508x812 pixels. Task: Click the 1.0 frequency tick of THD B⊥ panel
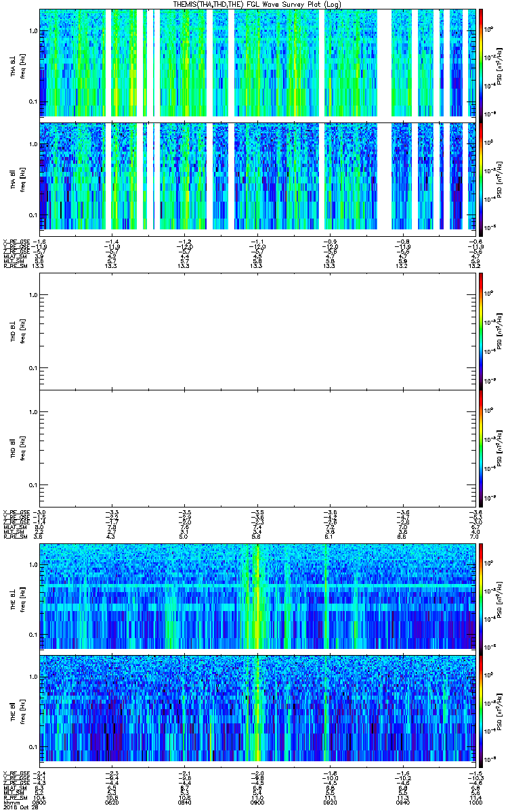33,295
